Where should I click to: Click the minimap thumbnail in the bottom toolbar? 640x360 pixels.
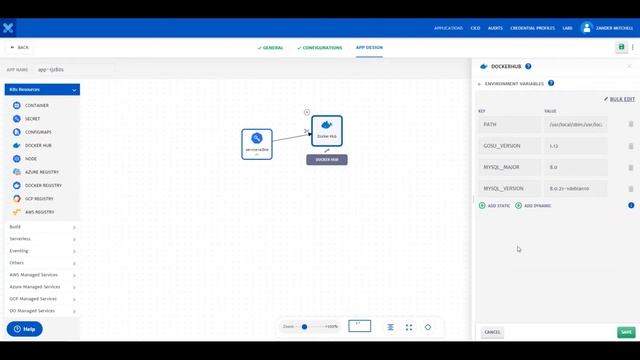pos(360,326)
